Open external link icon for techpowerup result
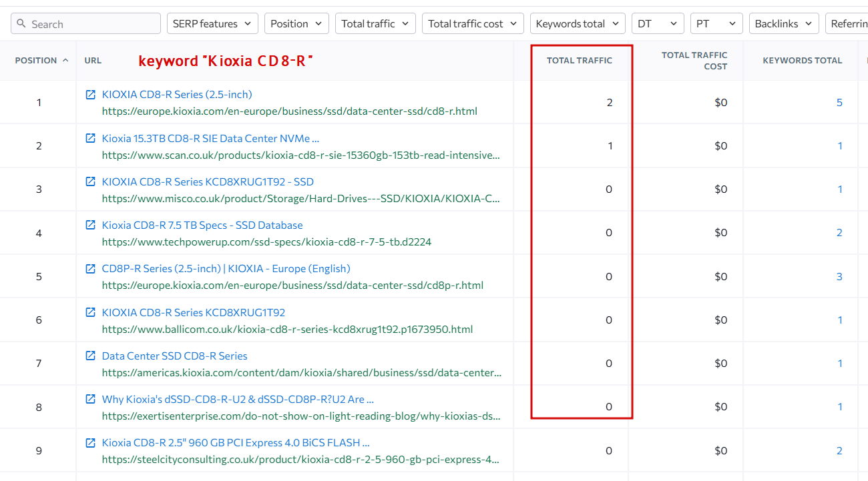The width and height of the screenshot is (868, 481). click(91, 225)
